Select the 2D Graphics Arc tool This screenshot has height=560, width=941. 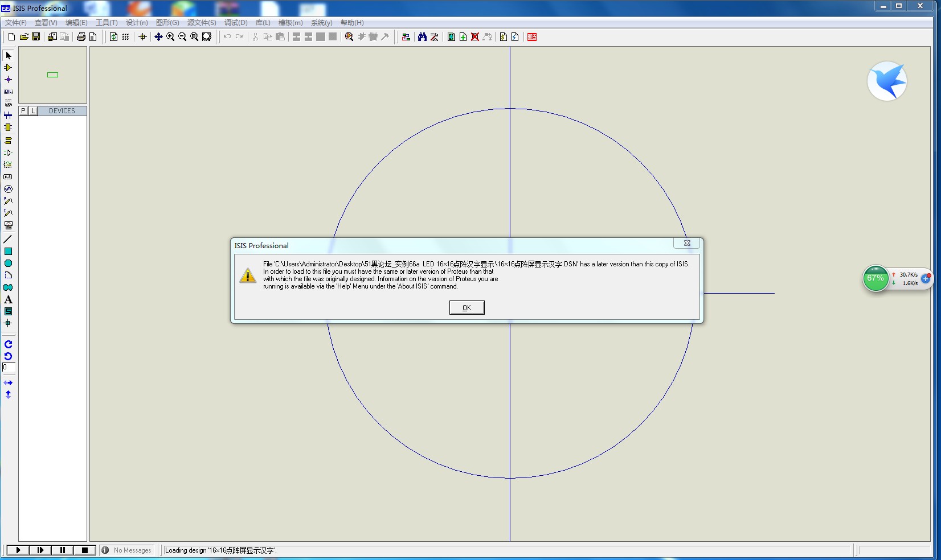pyautogui.click(x=8, y=275)
